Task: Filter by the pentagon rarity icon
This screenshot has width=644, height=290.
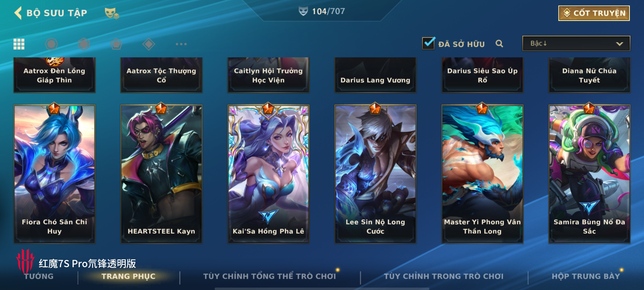Action: [x=116, y=44]
